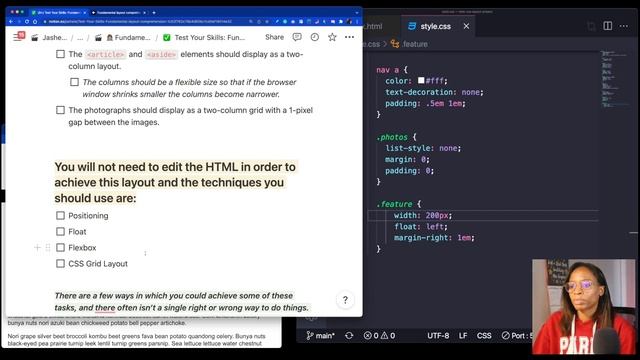Change LF end-of-line setting

pyautogui.click(x=463, y=336)
